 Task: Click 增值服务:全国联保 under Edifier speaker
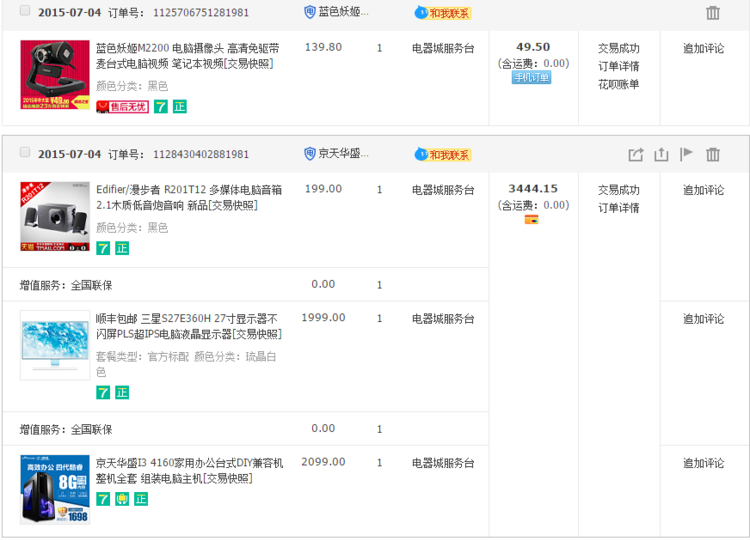click(66, 286)
